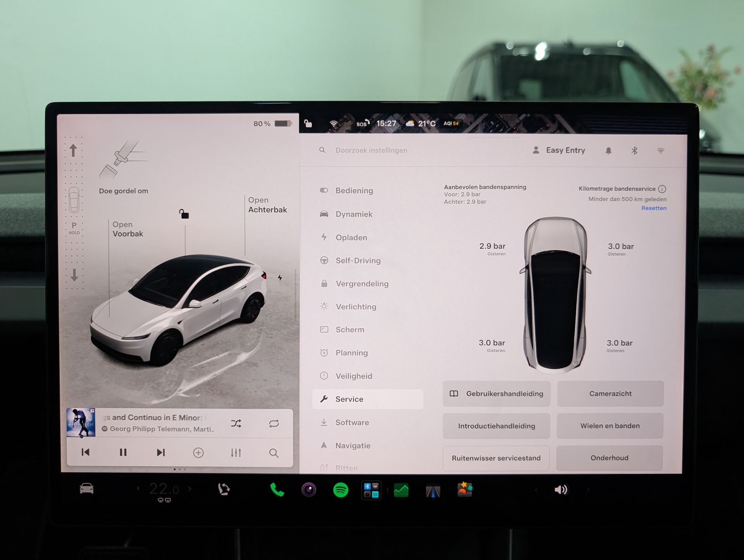Open the Spotify app in the dock
The height and width of the screenshot is (560, 744).
coord(341,490)
